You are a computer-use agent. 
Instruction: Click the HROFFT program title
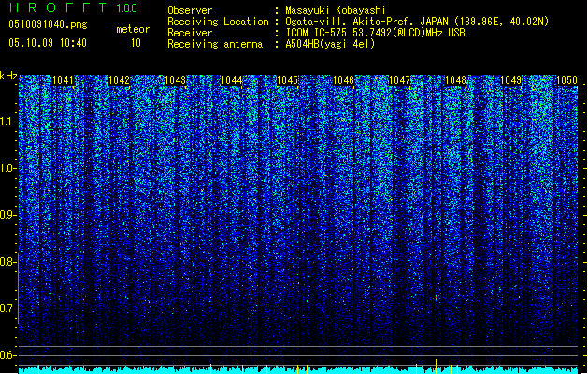click(58, 7)
